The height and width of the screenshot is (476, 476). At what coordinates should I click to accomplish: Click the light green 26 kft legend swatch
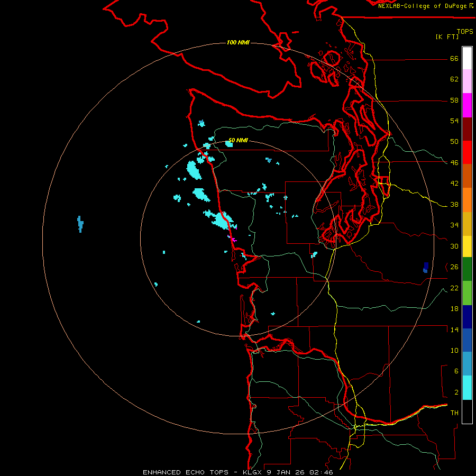pyautogui.click(x=467, y=293)
